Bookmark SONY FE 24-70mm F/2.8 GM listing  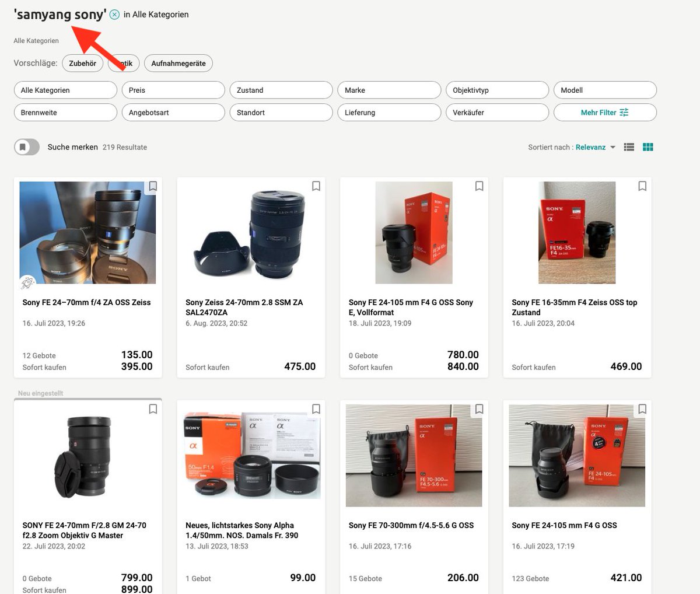(153, 409)
